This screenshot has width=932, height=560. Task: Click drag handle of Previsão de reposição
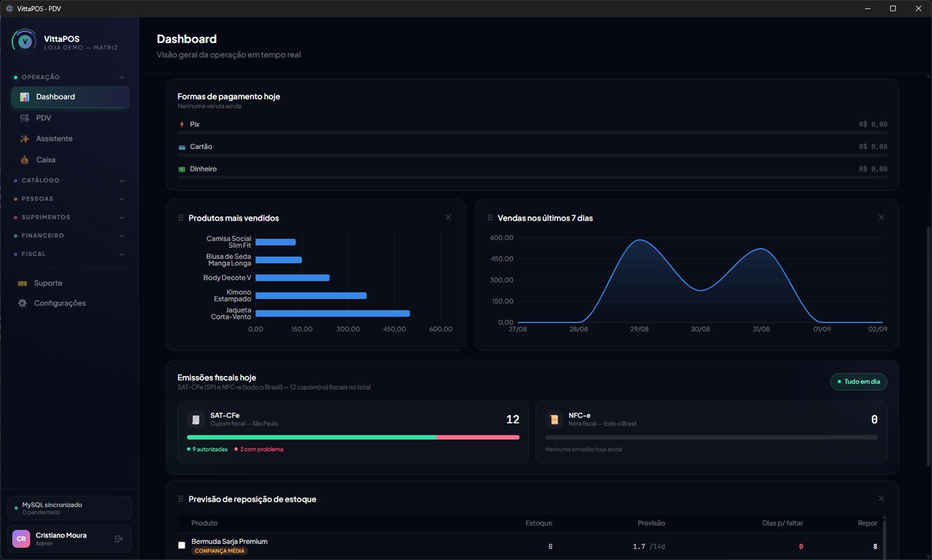point(181,499)
